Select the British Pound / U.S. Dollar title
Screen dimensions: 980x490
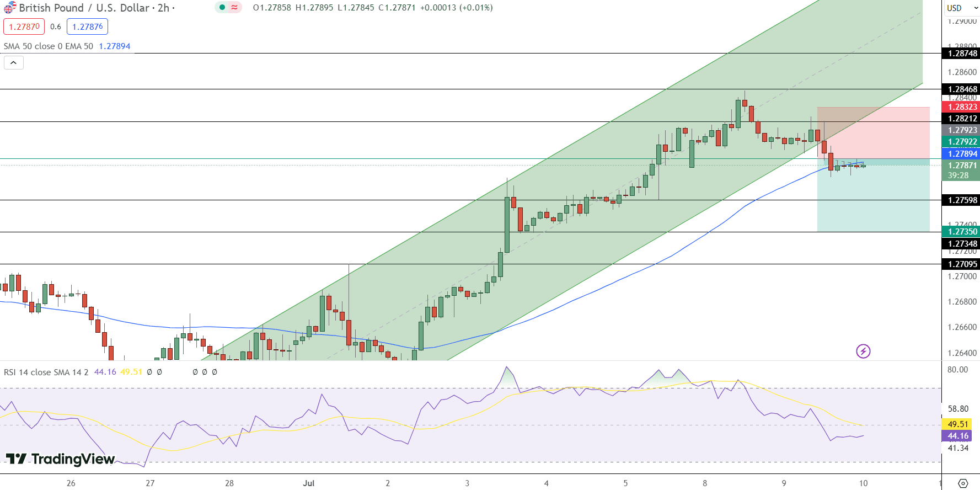[84, 8]
